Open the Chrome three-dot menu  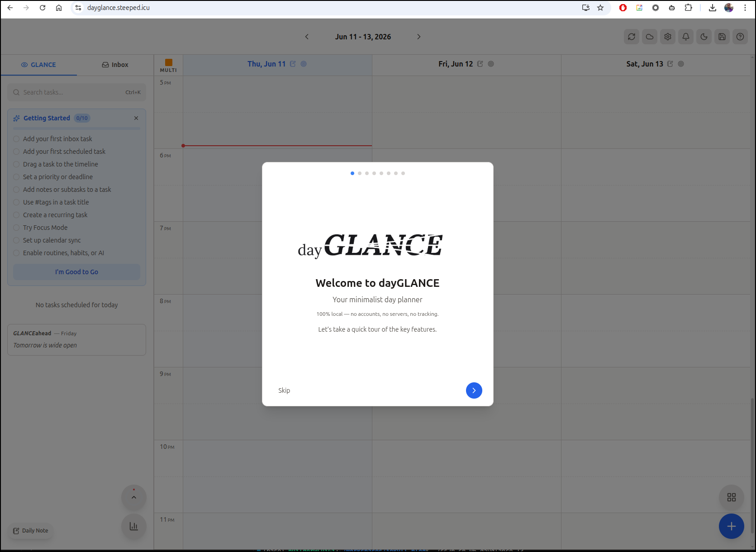[745, 8]
